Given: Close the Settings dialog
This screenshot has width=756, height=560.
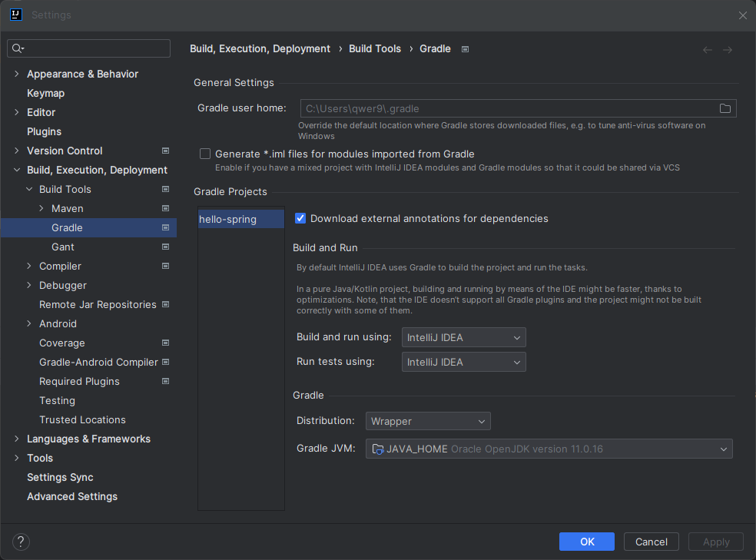Looking at the screenshot, I should pyautogui.click(x=742, y=15).
